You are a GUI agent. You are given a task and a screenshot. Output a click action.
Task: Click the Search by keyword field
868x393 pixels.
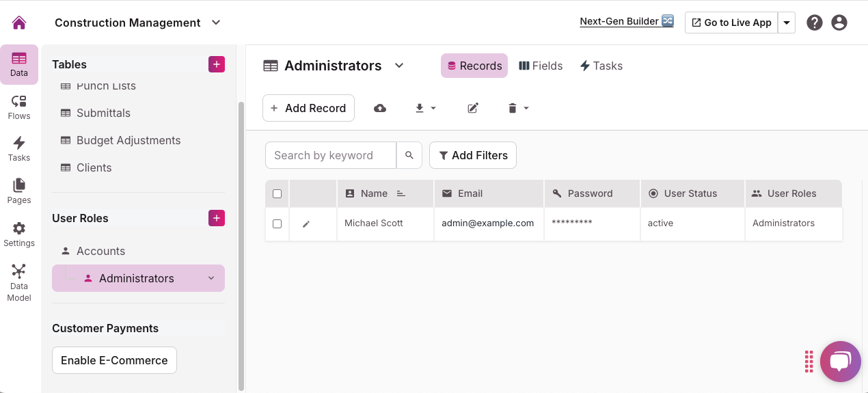pos(331,155)
